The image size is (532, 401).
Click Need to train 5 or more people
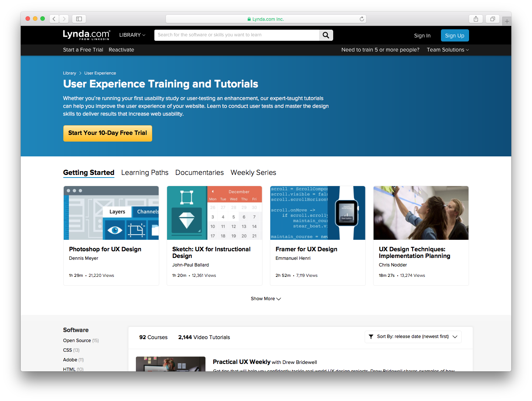[x=380, y=50]
